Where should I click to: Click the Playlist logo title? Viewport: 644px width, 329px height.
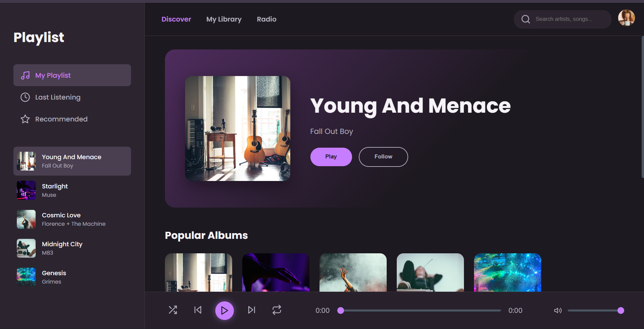tap(39, 38)
